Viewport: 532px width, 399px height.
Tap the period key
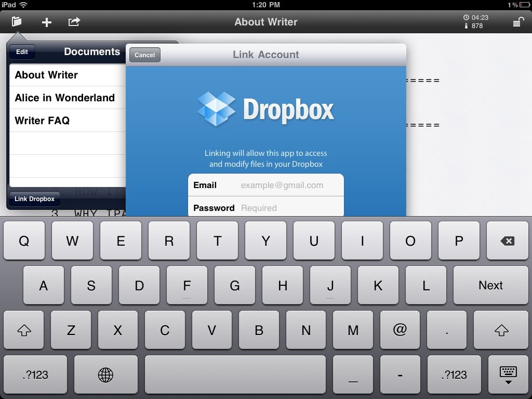[447, 330]
